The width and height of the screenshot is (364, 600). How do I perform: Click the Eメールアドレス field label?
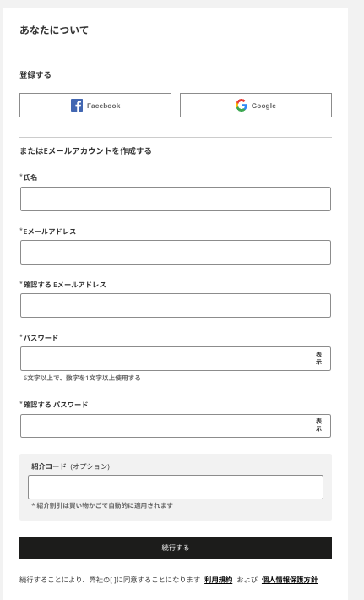coord(50,232)
